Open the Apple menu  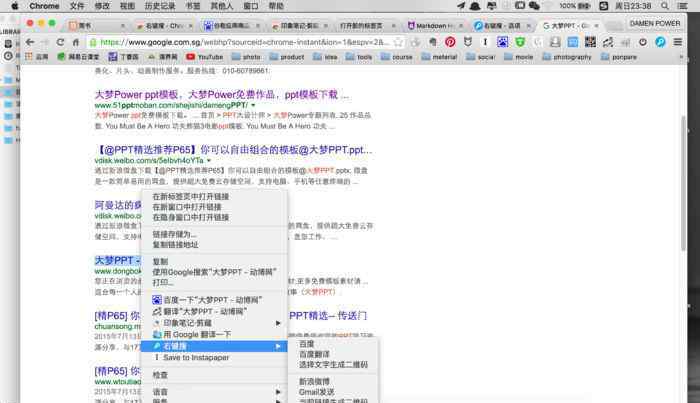point(14,6)
